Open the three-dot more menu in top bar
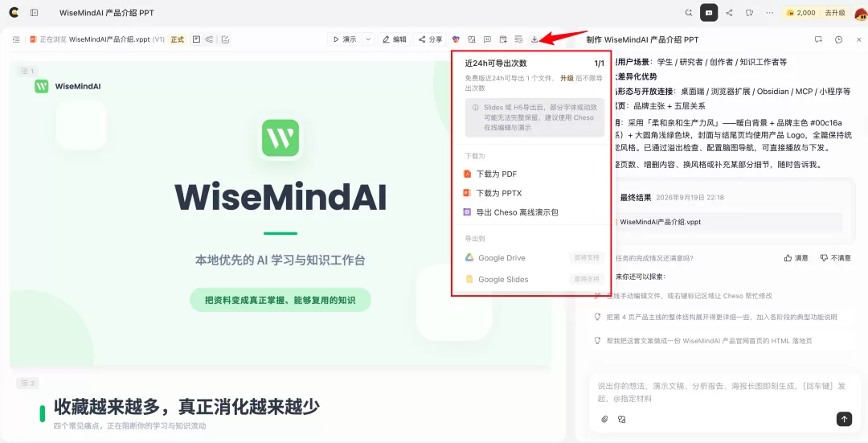This screenshot has height=443, width=868. [x=770, y=12]
